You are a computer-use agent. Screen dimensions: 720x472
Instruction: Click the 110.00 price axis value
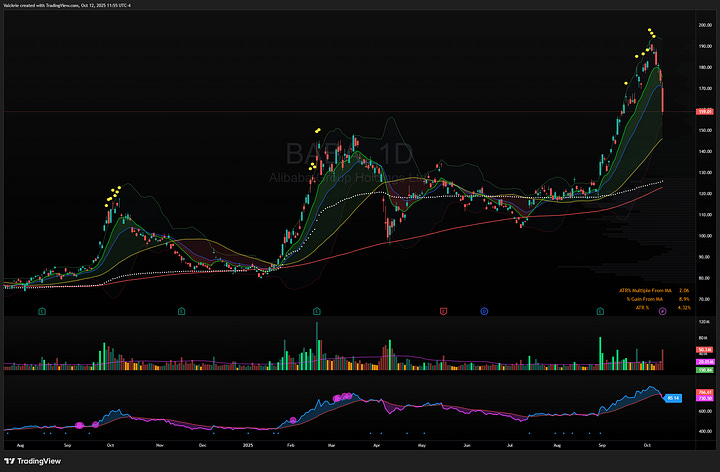click(705, 215)
